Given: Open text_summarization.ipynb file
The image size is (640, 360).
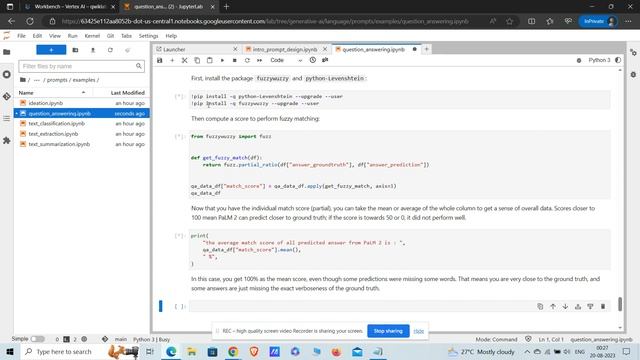Looking at the screenshot, I should (x=59, y=144).
